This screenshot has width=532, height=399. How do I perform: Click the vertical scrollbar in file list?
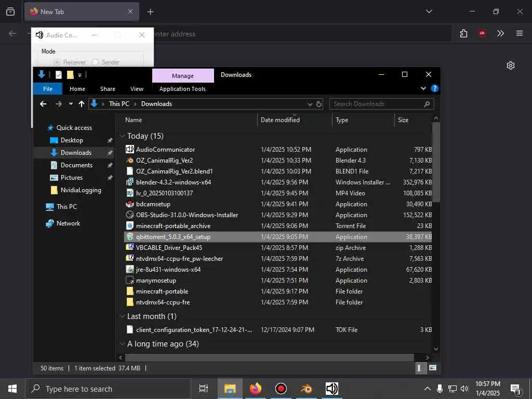[x=436, y=162]
